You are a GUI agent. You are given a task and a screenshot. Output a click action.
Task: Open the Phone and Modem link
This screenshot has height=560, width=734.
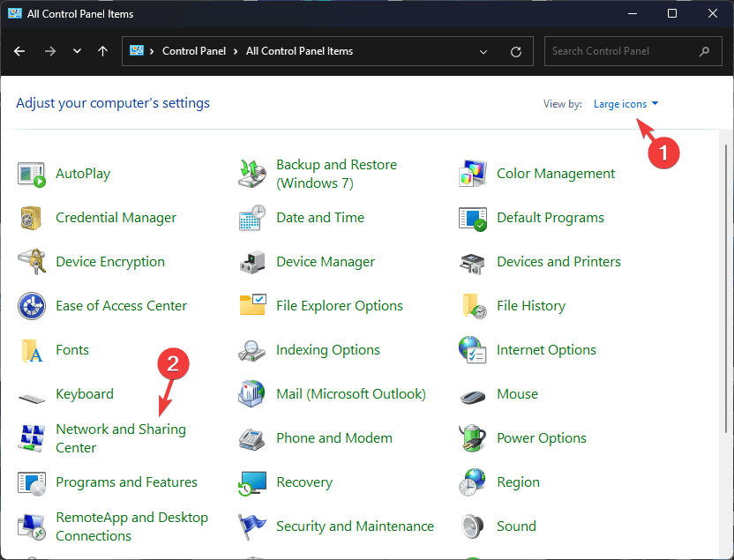point(334,438)
